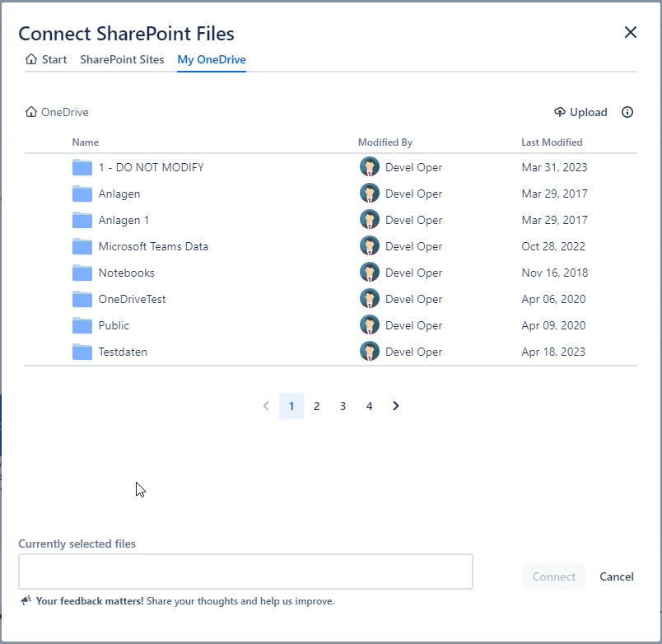Go to the Start tab
Image resolution: width=662 pixels, height=644 pixels.
click(46, 59)
